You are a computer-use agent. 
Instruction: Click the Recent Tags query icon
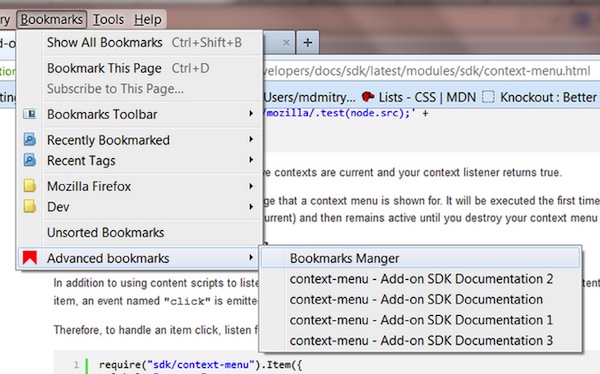pyautogui.click(x=29, y=160)
